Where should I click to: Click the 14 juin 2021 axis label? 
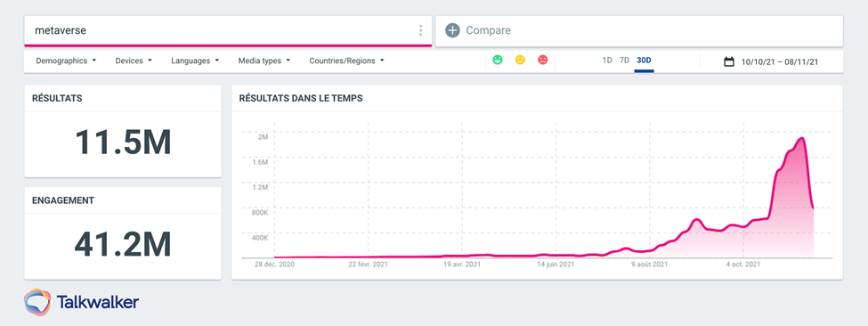556,265
